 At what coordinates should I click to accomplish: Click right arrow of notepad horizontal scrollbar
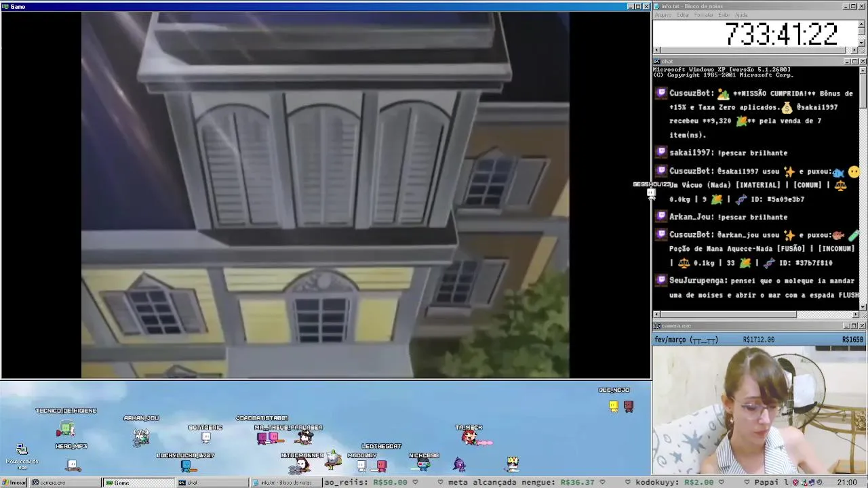click(854, 50)
